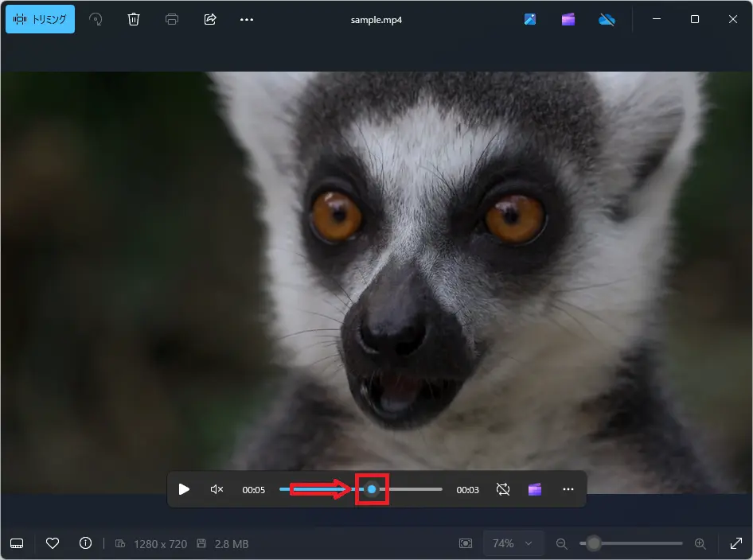Click the print icon in the top toolbar
The width and height of the screenshot is (753, 560).
coord(172,20)
